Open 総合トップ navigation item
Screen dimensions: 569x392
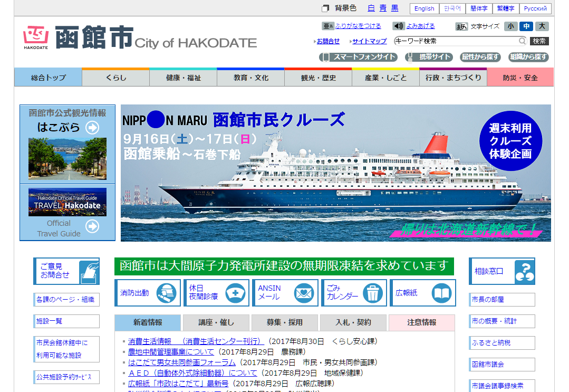[x=49, y=78]
